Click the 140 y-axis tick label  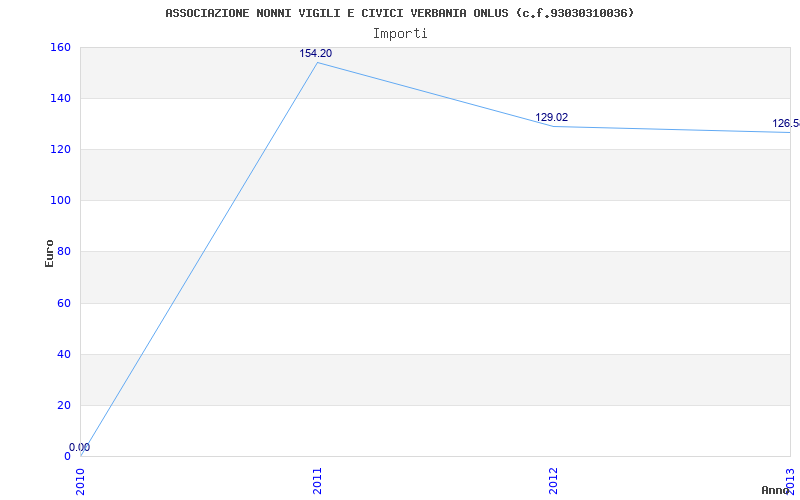click(x=60, y=98)
